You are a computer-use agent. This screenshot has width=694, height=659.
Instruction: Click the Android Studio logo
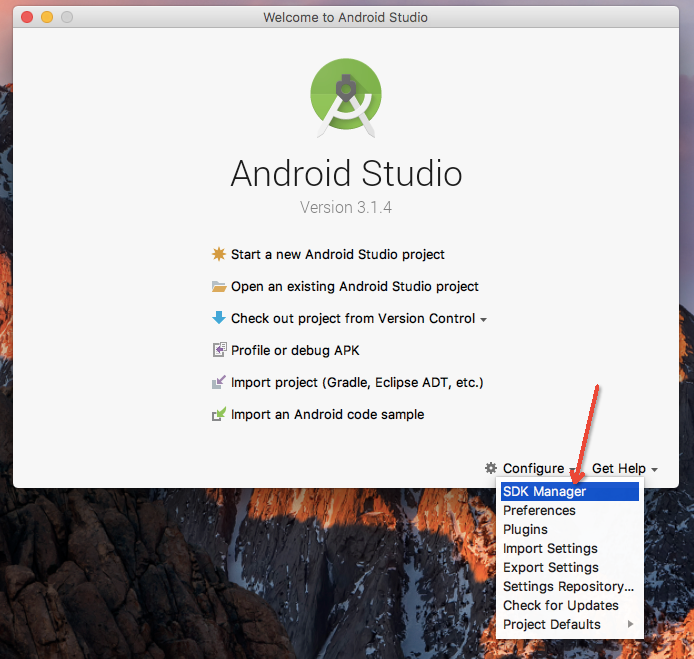point(346,98)
